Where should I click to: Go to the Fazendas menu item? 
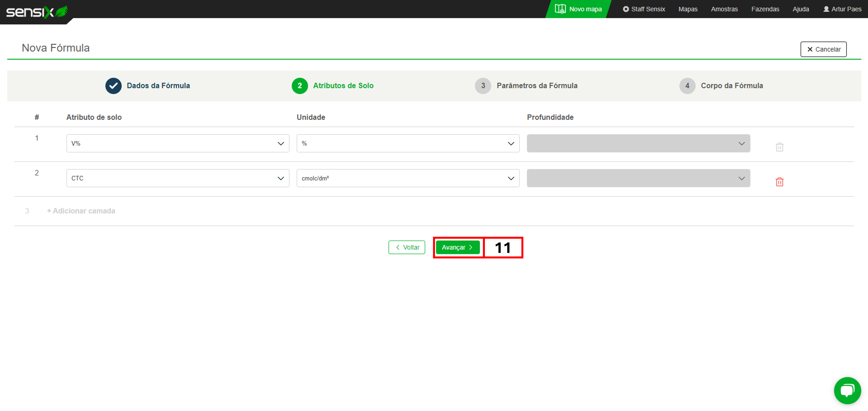click(x=765, y=9)
